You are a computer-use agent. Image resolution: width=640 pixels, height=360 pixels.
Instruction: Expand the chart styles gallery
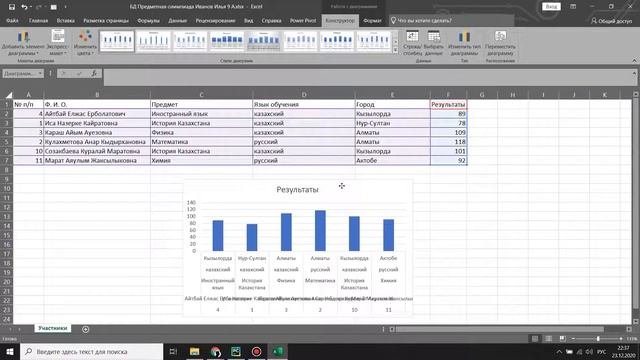pyautogui.click(x=395, y=50)
